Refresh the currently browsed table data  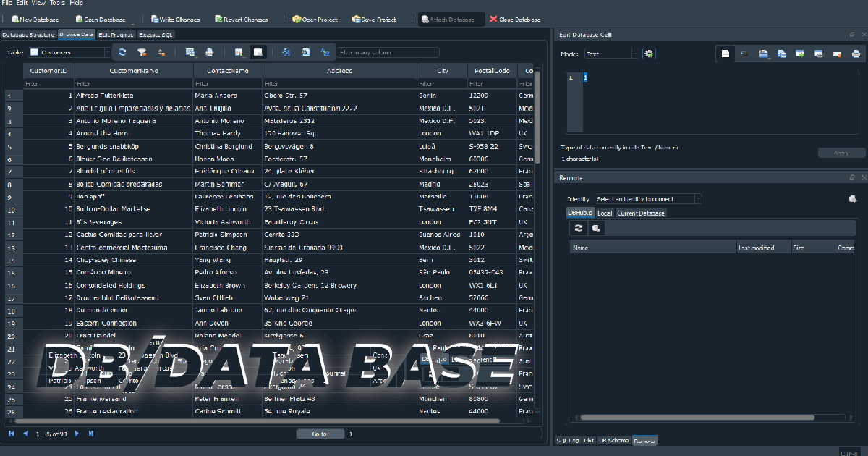[x=122, y=52]
